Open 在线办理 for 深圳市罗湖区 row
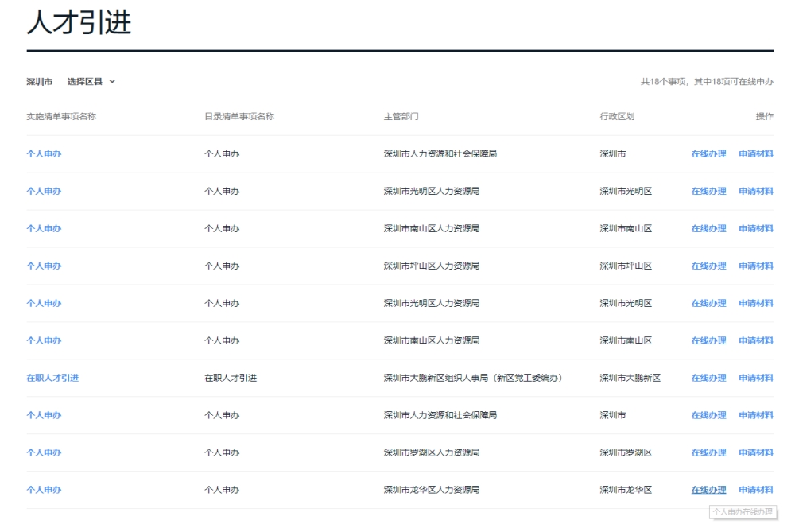Viewport: 795px width, 532px height. pos(708,452)
